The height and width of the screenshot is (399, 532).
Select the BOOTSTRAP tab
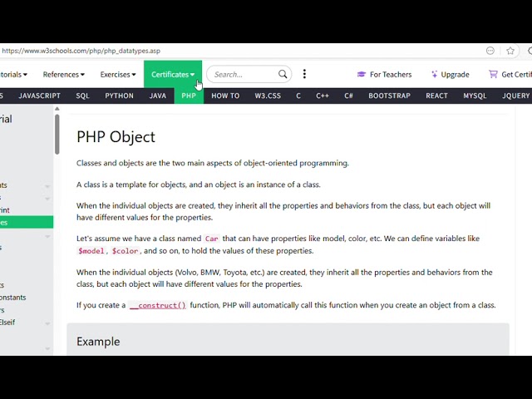tap(389, 96)
